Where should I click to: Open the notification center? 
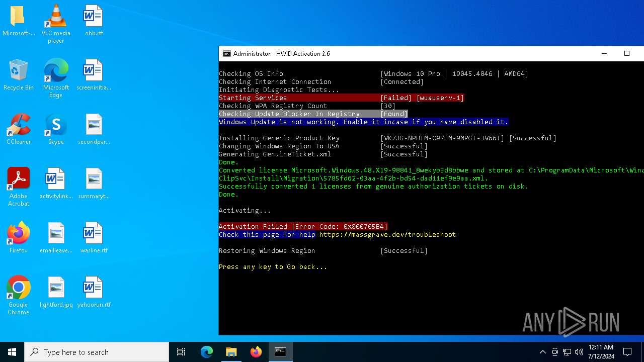[x=627, y=352]
